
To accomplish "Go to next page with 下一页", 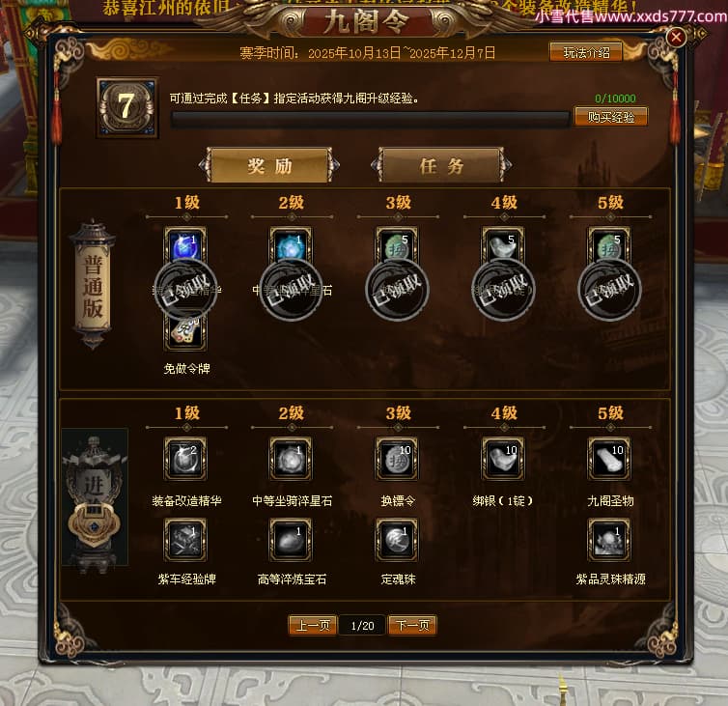I will 412,625.
